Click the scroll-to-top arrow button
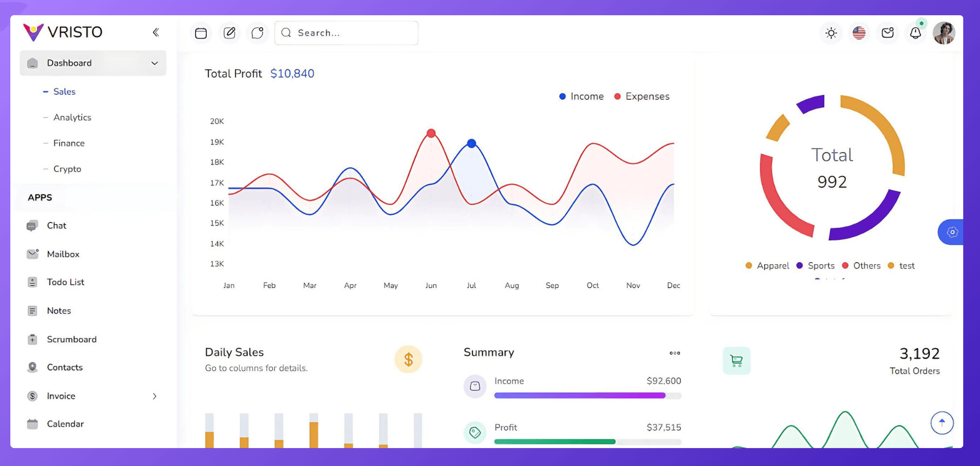The width and height of the screenshot is (980, 466). coord(942,423)
